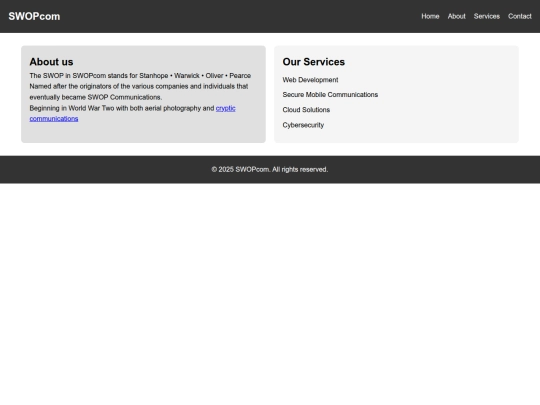Select Cloud Solutions service item
Screen dimensions: 540x405
[x=306, y=110]
